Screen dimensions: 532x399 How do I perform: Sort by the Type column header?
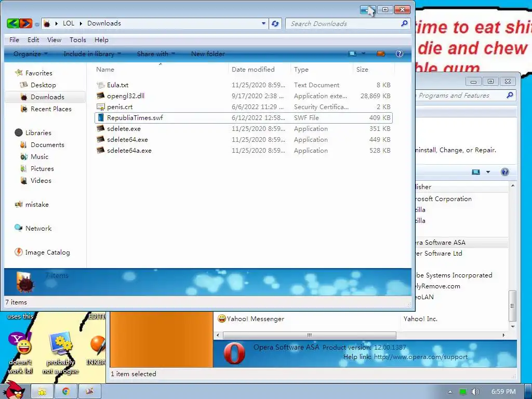coord(301,70)
